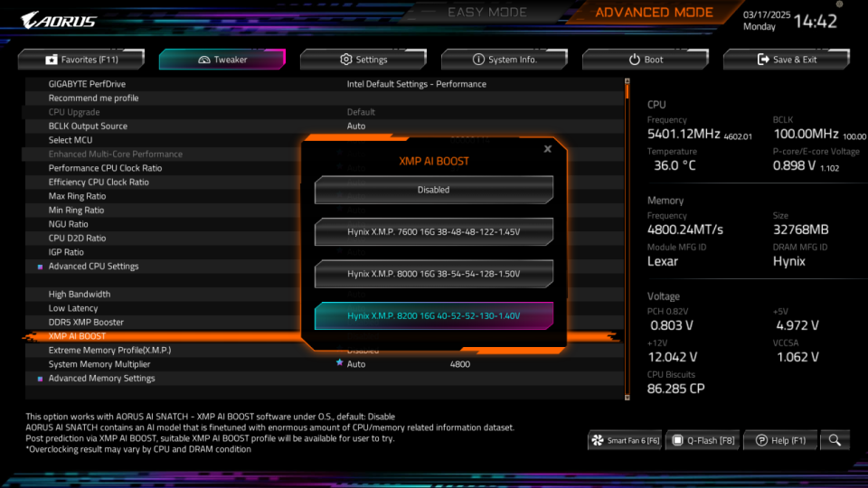868x488 pixels.
Task: Click the 03/17/2025 date display
Action: point(767,15)
